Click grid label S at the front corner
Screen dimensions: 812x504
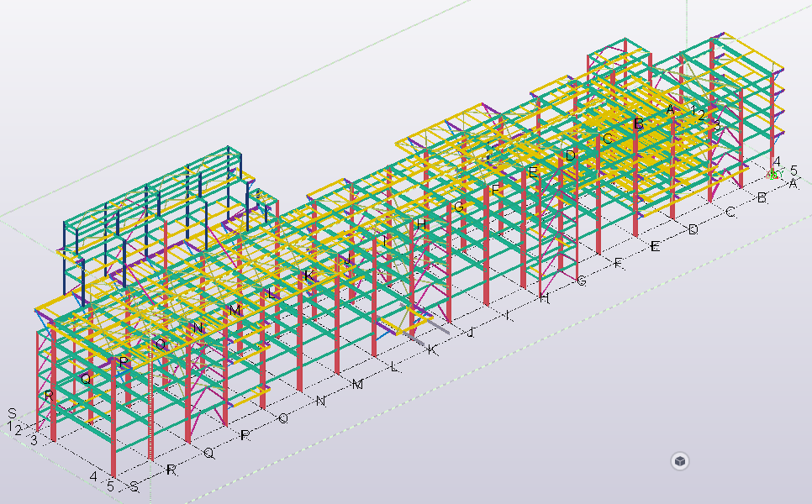coord(134,486)
